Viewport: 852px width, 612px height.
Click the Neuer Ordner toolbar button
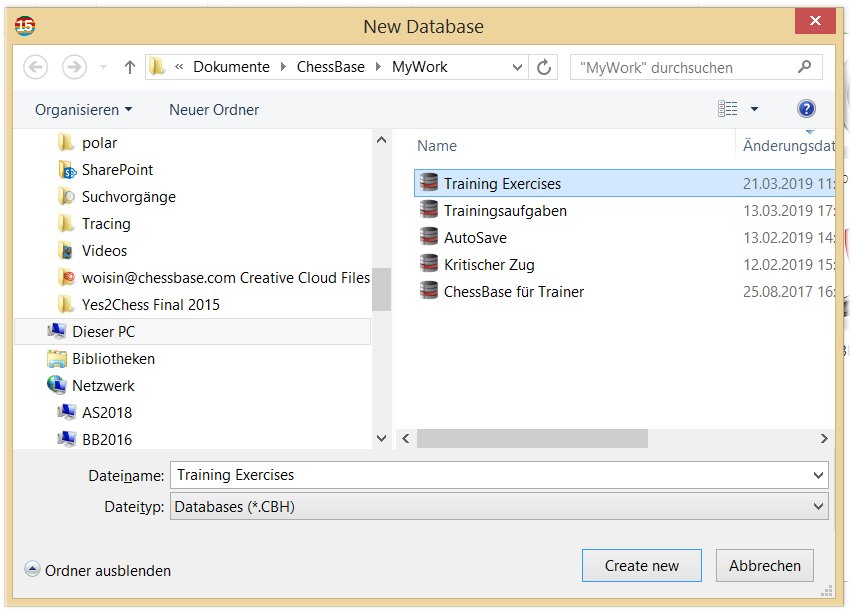click(x=214, y=110)
